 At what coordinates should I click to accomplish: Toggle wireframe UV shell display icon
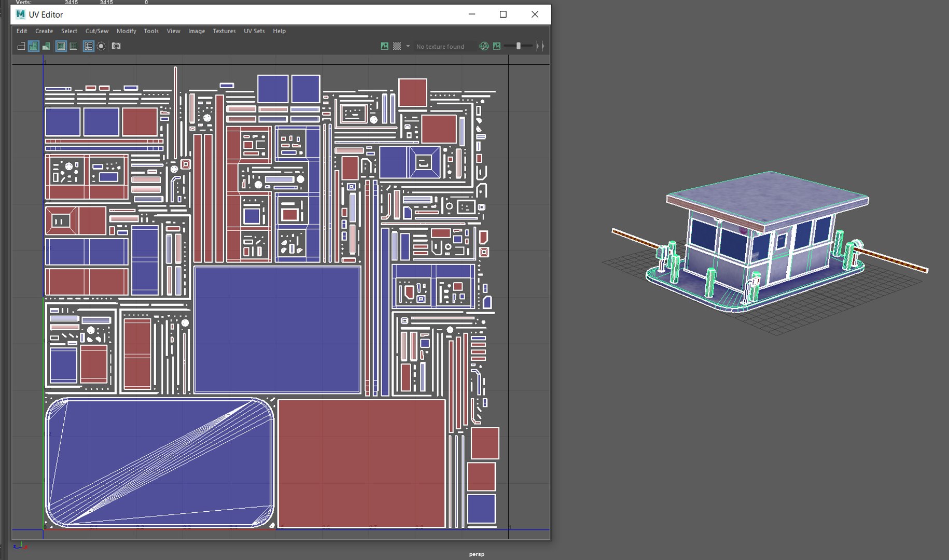coord(21,46)
